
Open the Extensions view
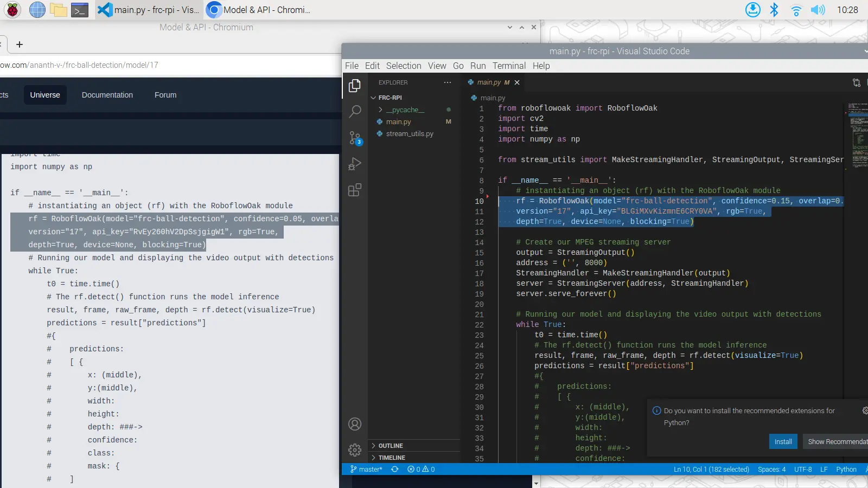(355, 190)
